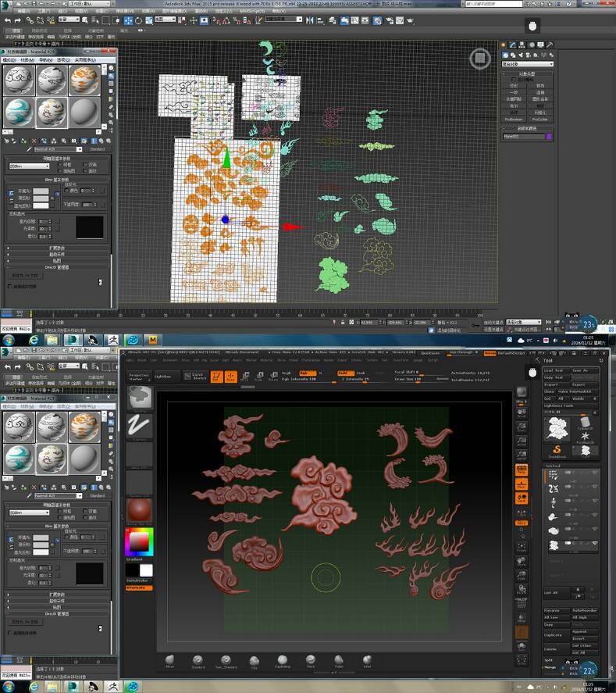Toggle the Faceted checkbox in upper Material Editor
The height and width of the screenshot is (693, 616).
85,171
